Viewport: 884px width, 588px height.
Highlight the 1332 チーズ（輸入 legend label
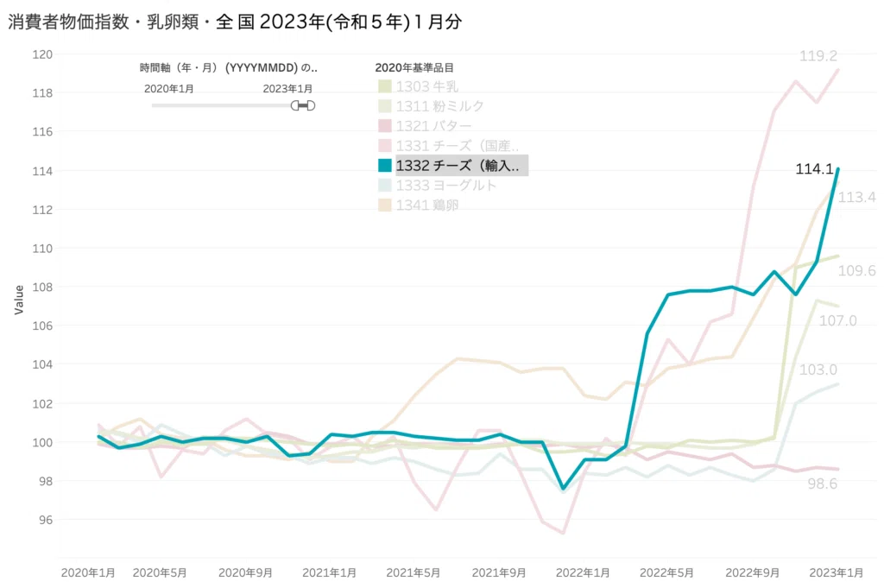coord(458,165)
